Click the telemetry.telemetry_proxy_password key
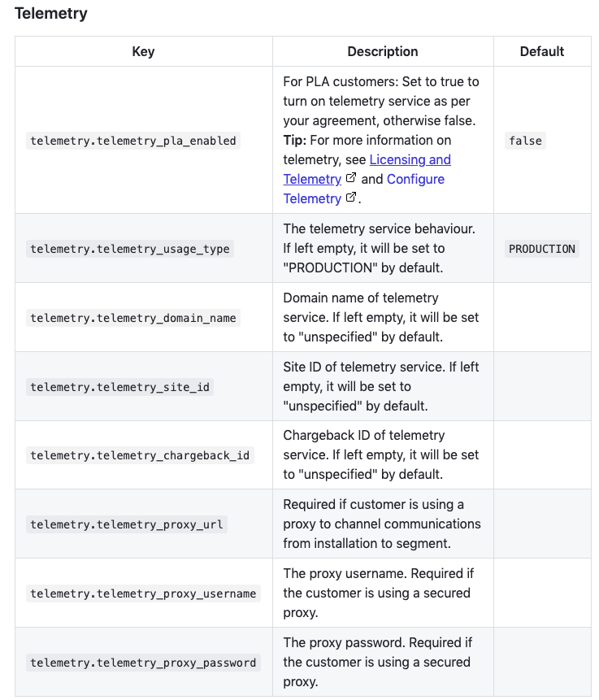Image resolution: width=599 pixels, height=700 pixels. (143, 663)
